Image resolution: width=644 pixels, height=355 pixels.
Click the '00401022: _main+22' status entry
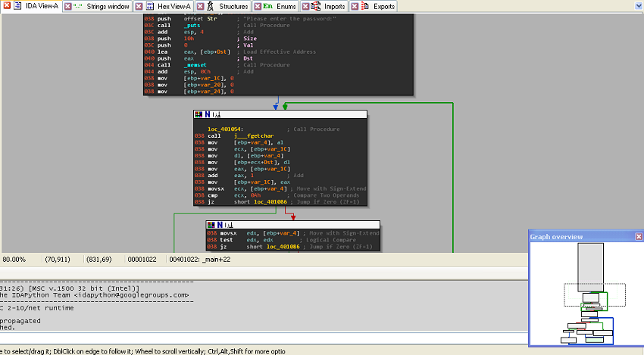coord(199,260)
